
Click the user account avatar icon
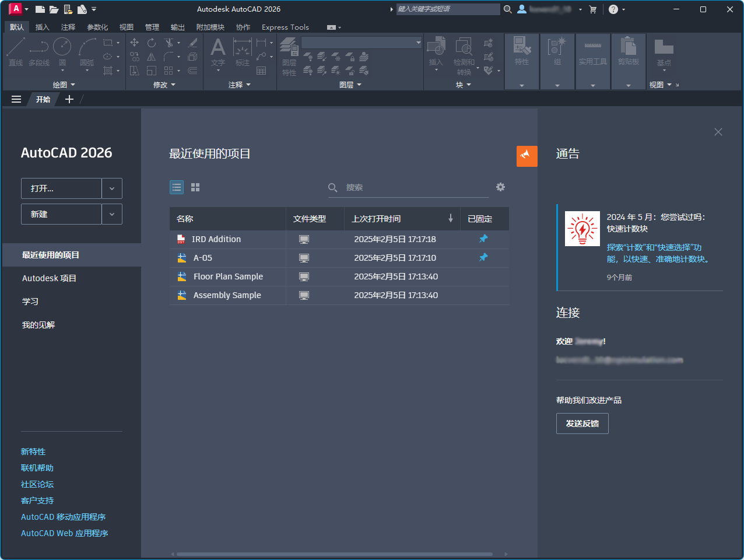click(x=522, y=9)
